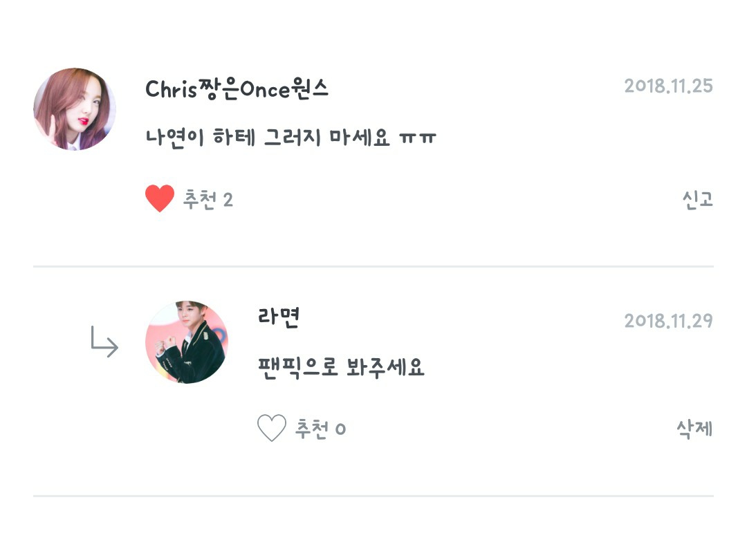Open Chris짱은Once원스's profile picture
This screenshot has width=747, height=560.
click(x=75, y=109)
